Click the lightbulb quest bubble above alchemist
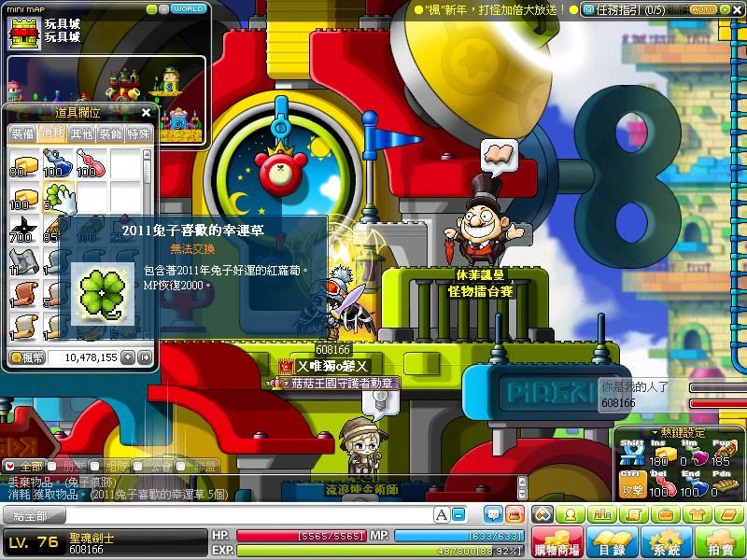 pyautogui.click(x=380, y=404)
